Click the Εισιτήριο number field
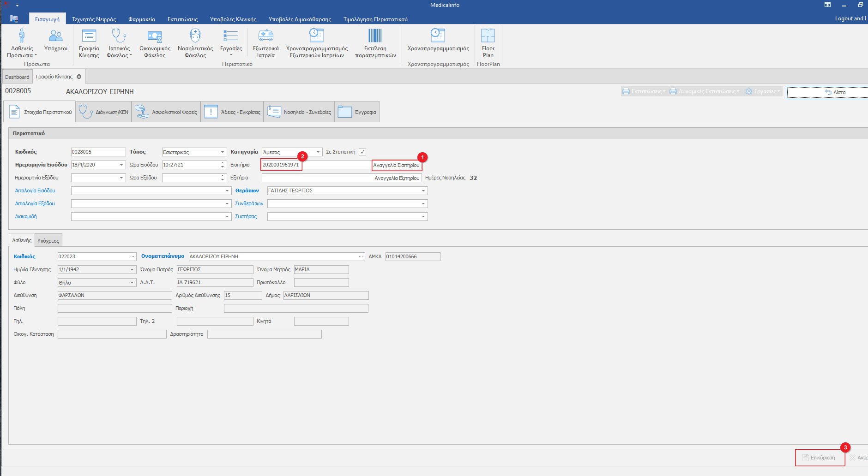This screenshot has width=868, height=476. pos(281,165)
